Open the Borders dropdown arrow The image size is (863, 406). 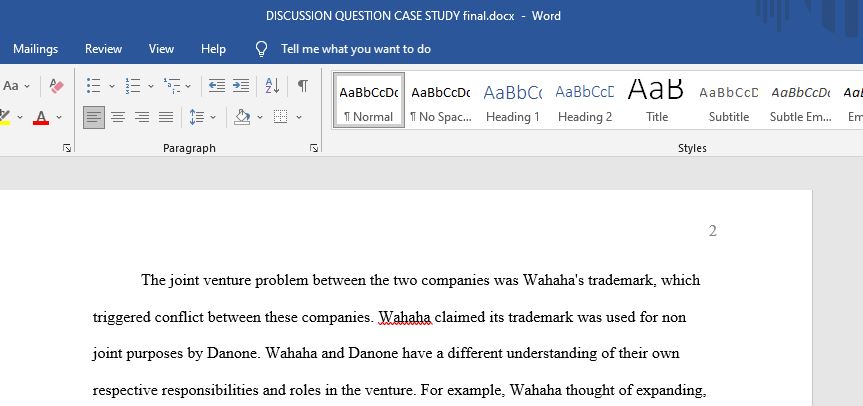click(299, 117)
